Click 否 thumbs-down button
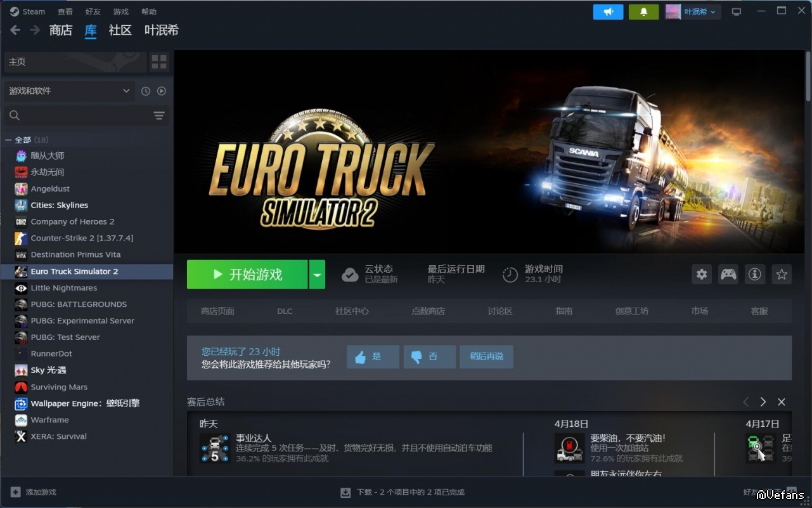812x508 pixels. (429, 357)
